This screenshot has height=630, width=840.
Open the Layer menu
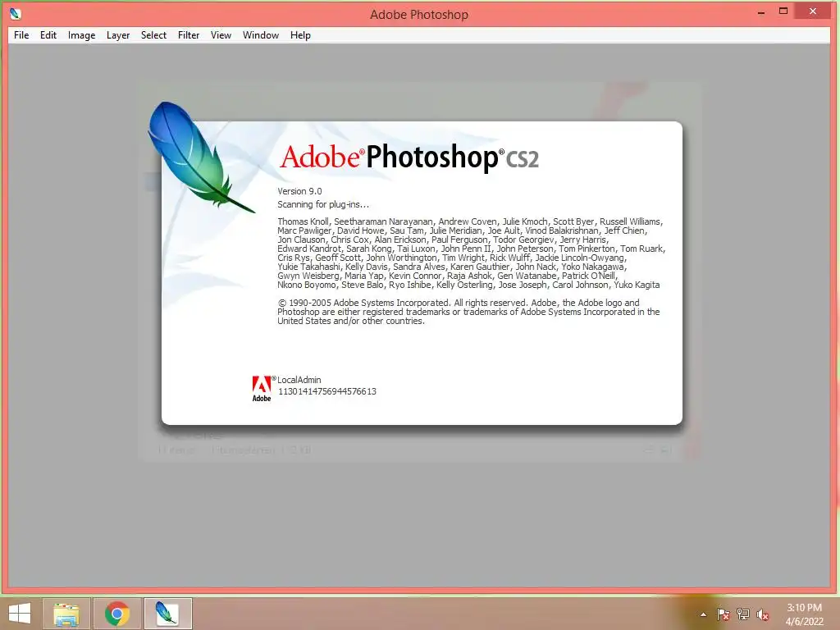point(118,34)
